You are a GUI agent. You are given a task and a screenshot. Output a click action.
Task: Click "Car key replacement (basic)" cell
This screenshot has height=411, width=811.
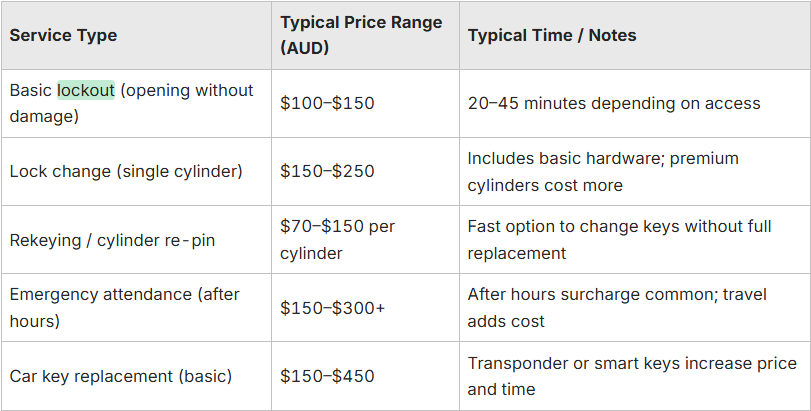point(121,376)
